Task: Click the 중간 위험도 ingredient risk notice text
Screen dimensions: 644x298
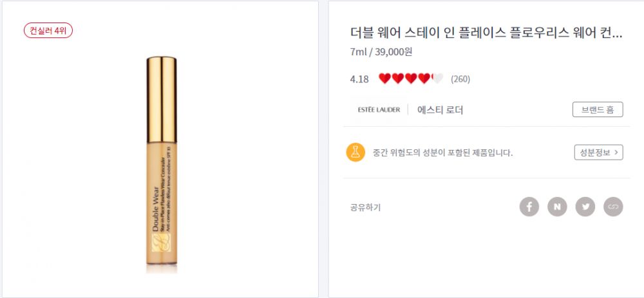Action: [442, 153]
